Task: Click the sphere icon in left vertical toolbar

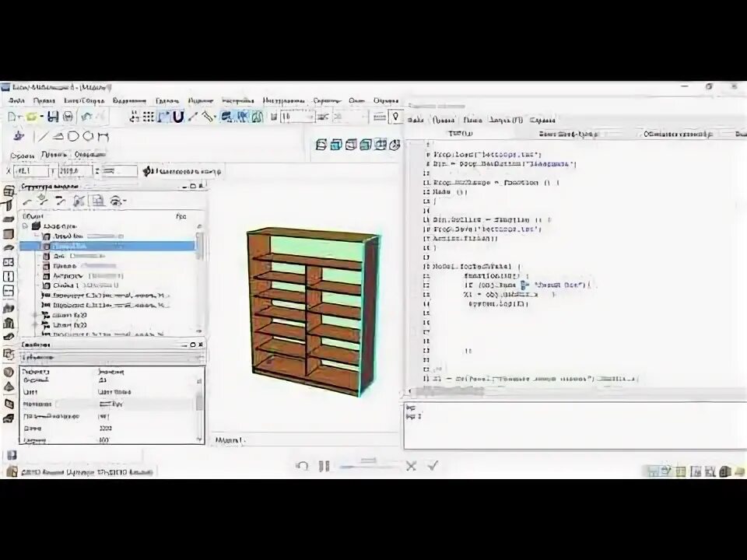Action: [x=9, y=372]
